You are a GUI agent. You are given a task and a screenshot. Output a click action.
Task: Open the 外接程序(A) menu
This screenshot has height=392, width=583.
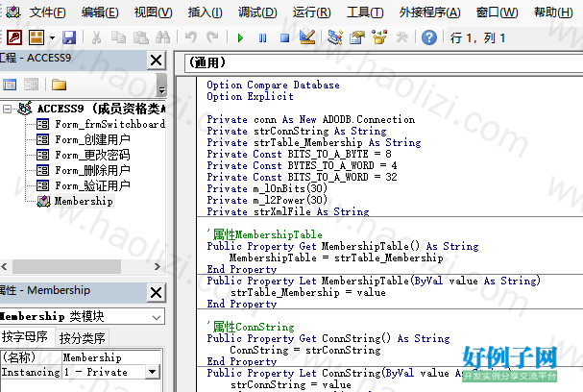[430, 12]
